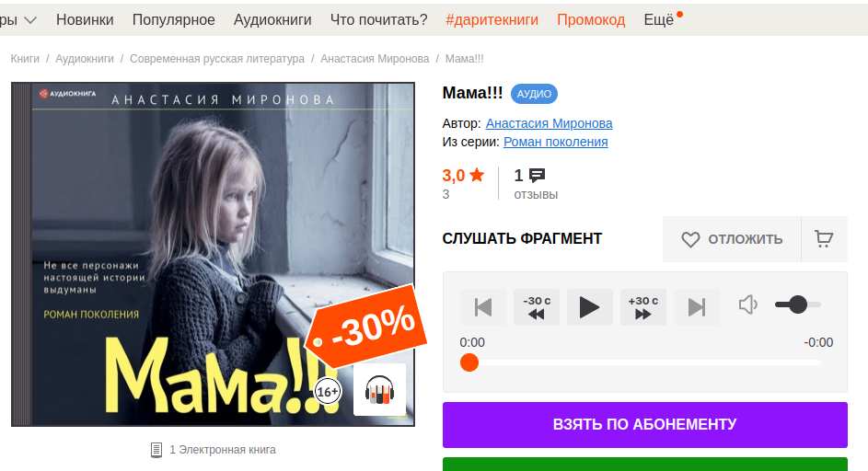Mute audio with the speaker icon
Image resolution: width=868 pixels, height=471 pixels.
[747, 304]
